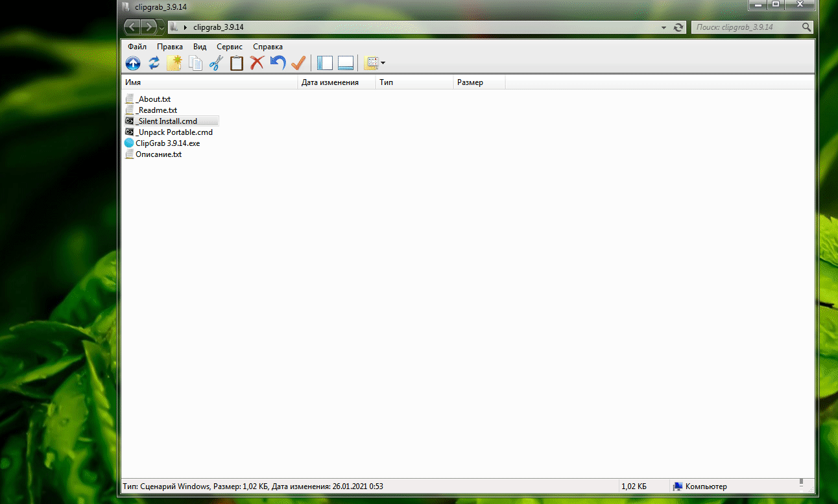Click the blue sync arrows toolbar icon

154,63
